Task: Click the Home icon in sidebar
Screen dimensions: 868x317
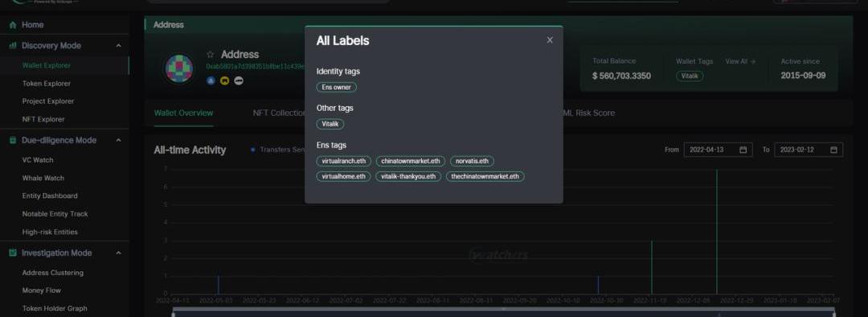Action: tap(13, 25)
